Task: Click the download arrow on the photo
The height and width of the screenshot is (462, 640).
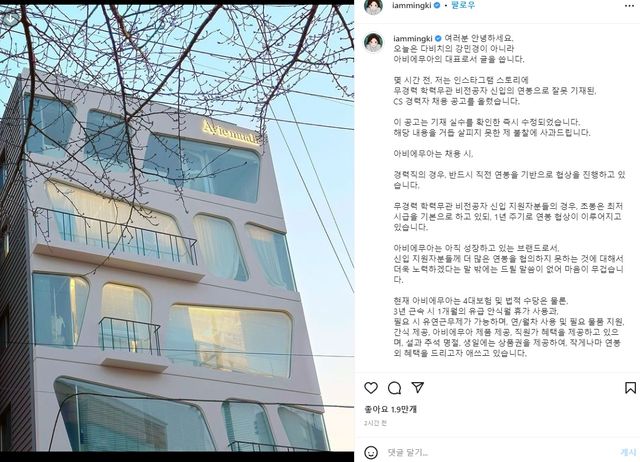Action: click(x=10, y=18)
